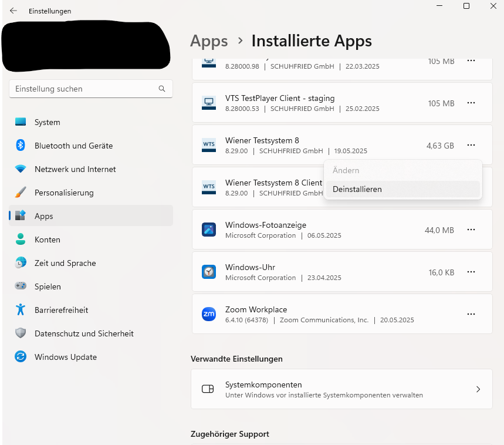Click the Bluetooth und Geräte icon

coord(21,146)
